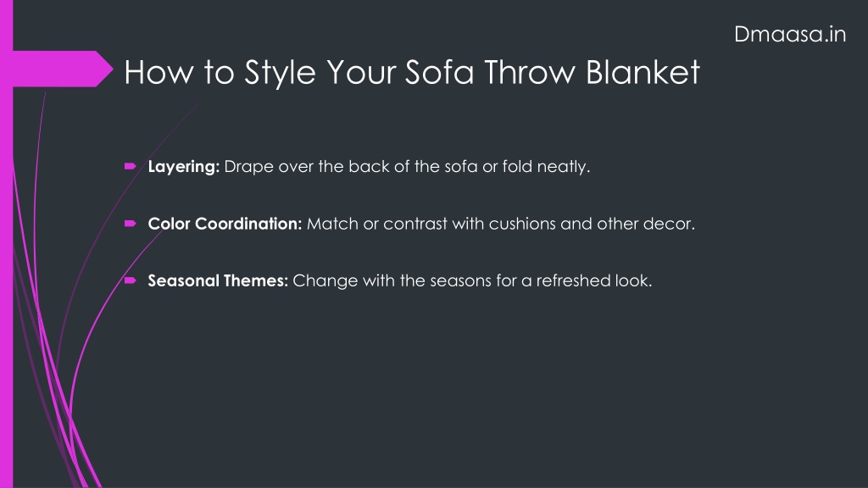Click the Dmaasa.in link in the corner

790,34
